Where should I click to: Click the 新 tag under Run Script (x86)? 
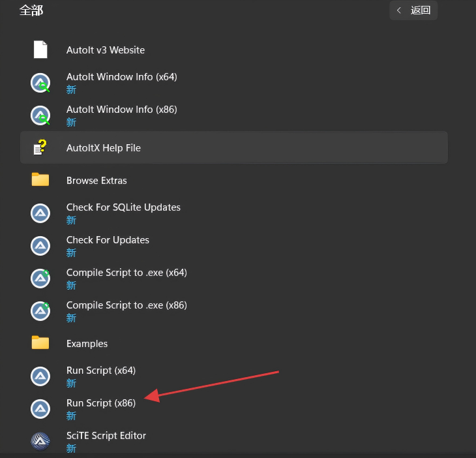pos(71,416)
